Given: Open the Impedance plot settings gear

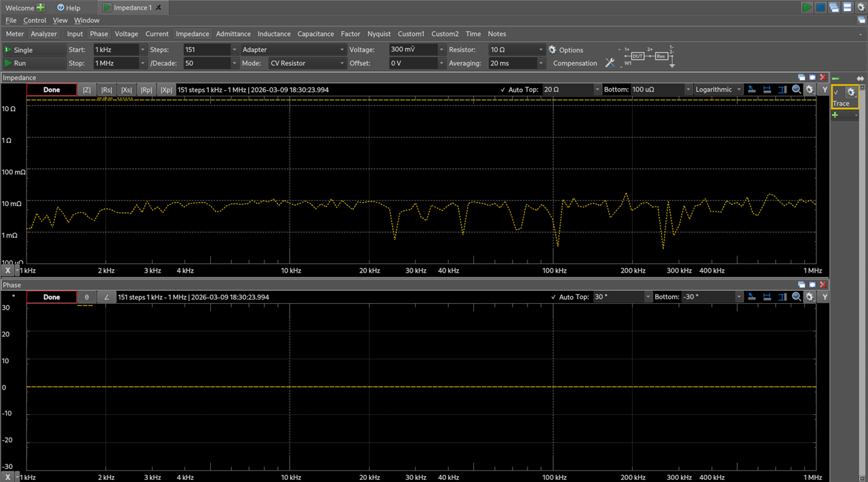Looking at the screenshot, I should (x=810, y=89).
